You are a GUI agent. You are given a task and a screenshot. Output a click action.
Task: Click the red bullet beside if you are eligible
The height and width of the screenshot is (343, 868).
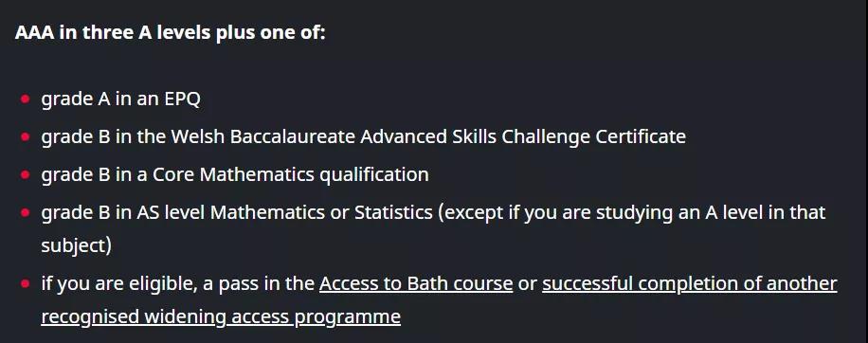pos(25,284)
